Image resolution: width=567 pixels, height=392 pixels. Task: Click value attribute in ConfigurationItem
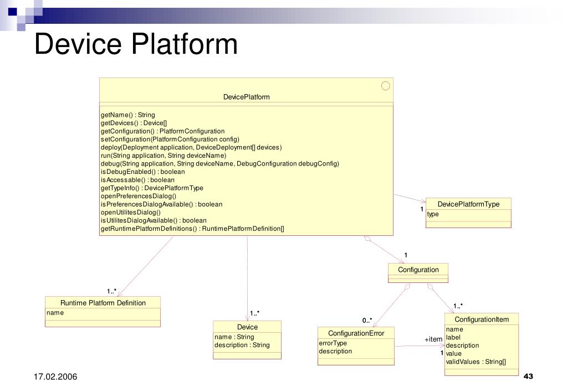pos(453,353)
